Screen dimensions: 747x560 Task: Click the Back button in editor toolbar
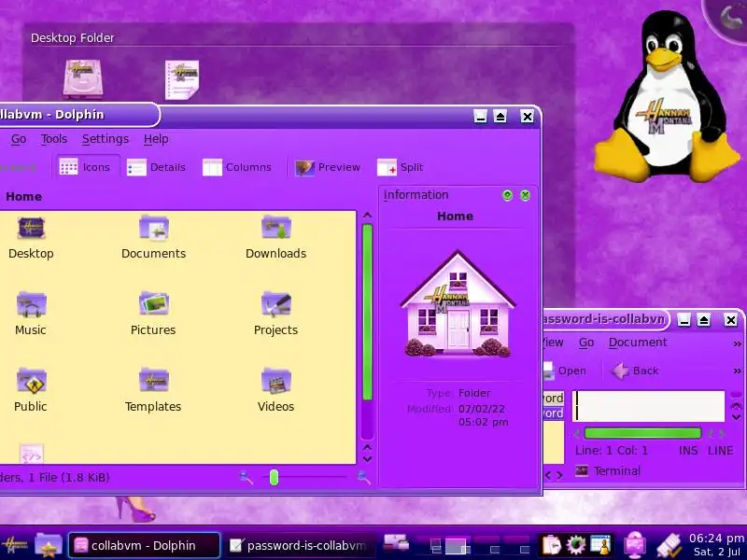click(635, 371)
